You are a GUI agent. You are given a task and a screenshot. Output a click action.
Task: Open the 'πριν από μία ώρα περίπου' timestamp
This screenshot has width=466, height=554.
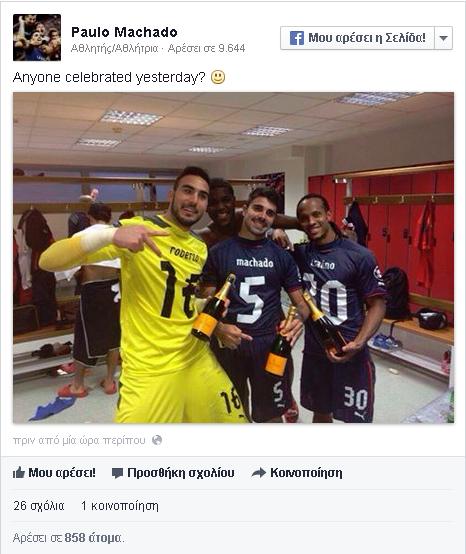point(79,441)
